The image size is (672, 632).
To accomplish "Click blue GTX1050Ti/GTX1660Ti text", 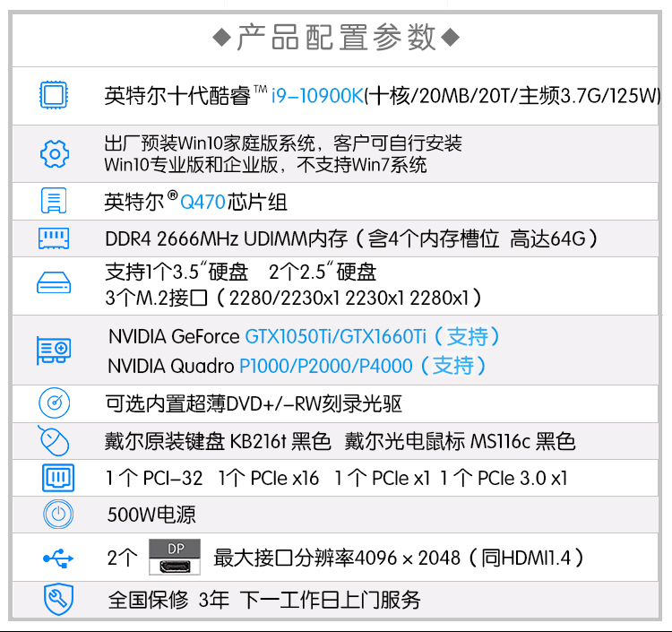I will (336, 336).
